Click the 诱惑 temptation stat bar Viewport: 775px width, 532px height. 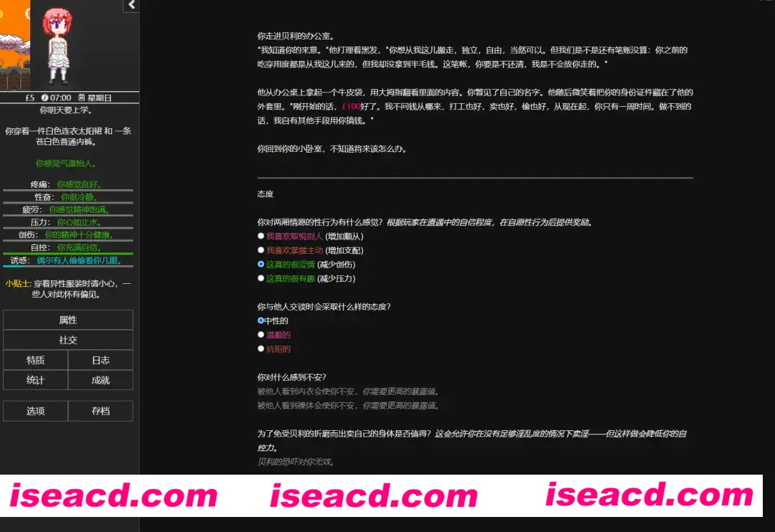pyautogui.click(x=68, y=261)
